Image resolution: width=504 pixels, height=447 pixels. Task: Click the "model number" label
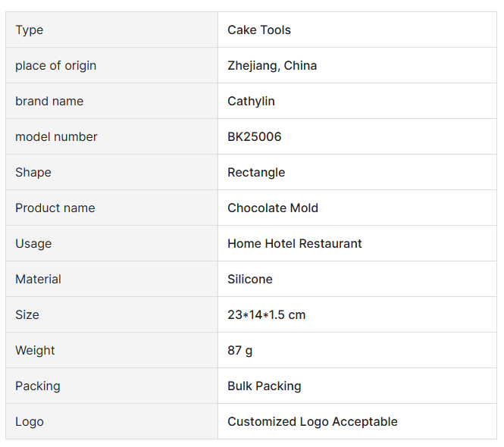coord(56,137)
